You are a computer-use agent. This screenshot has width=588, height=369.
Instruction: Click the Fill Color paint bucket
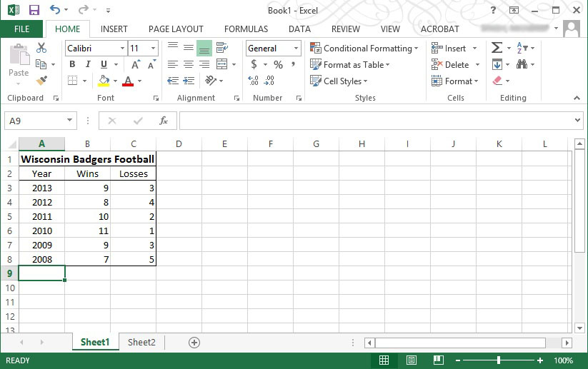[x=104, y=81]
